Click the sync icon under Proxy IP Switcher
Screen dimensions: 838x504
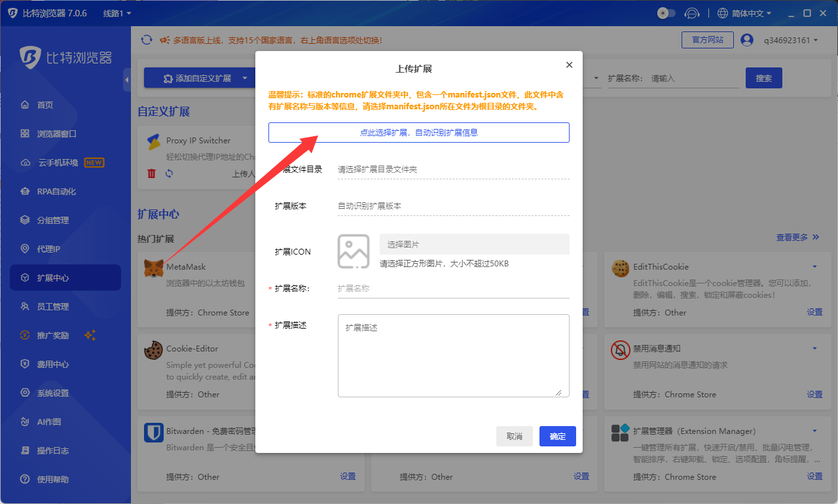[169, 173]
